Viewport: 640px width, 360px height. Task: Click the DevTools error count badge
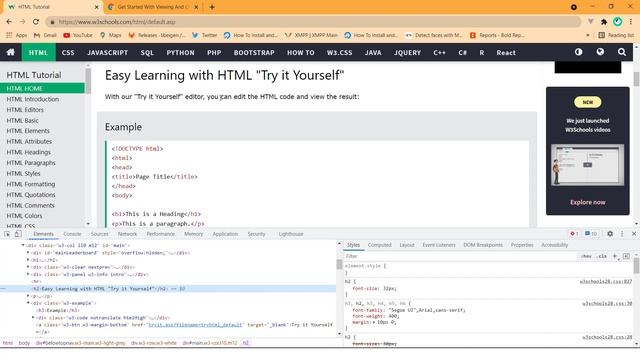[574, 234]
